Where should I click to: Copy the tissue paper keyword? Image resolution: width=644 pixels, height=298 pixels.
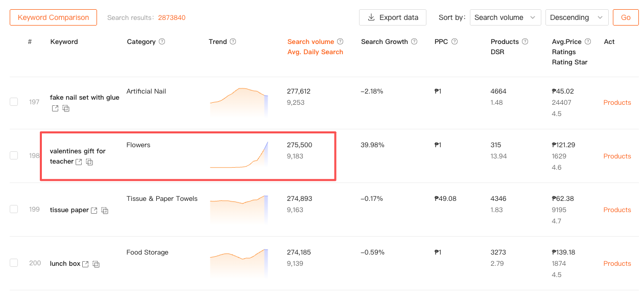(x=105, y=211)
